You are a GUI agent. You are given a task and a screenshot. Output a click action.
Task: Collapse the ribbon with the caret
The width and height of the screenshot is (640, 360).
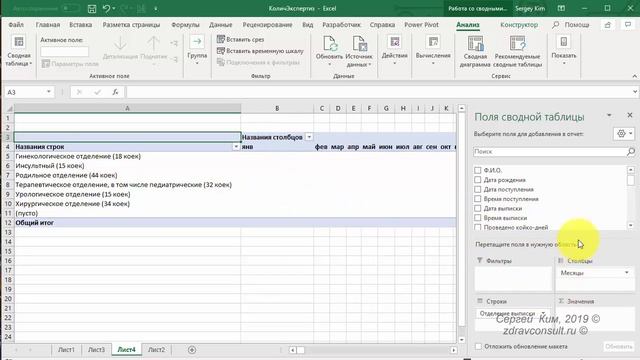point(634,76)
